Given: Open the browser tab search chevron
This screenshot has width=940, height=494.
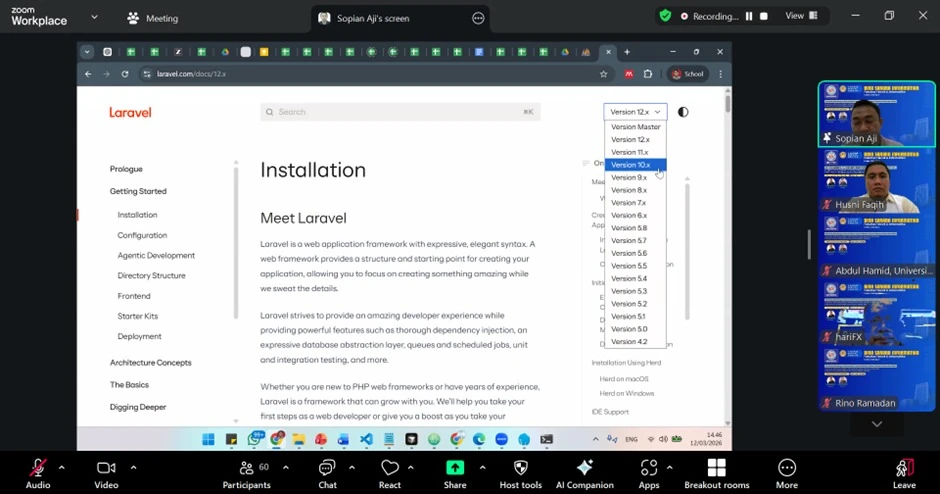Looking at the screenshot, I should coord(87,52).
